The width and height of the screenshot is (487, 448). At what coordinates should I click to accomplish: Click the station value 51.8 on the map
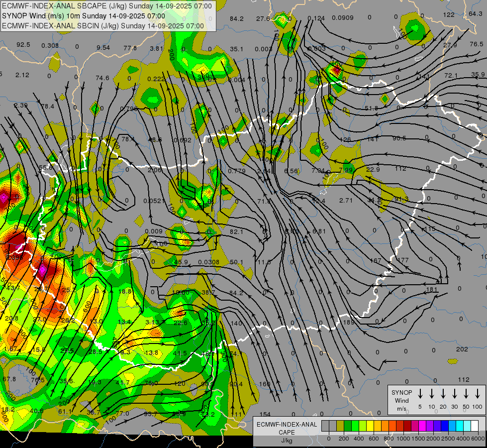(x=371, y=108)
